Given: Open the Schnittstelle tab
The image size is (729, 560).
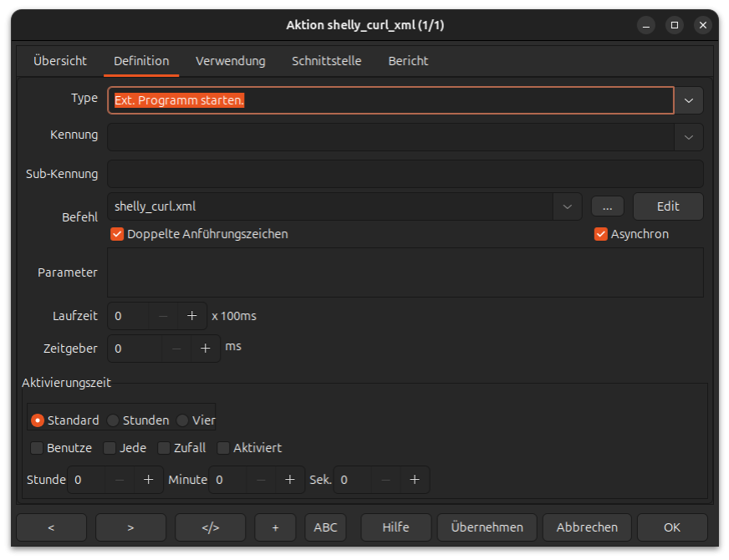Looking at the screenshot, I should pos(327,61).
